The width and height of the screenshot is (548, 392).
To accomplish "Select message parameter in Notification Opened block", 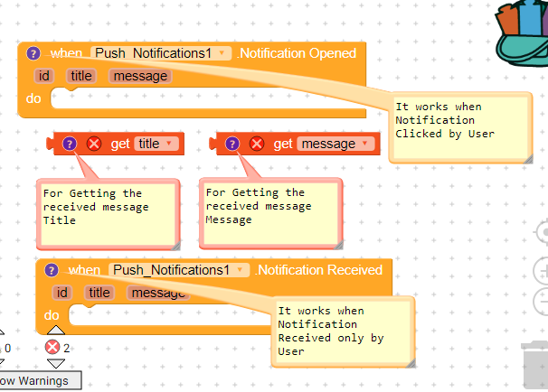I will pos(140,76).
